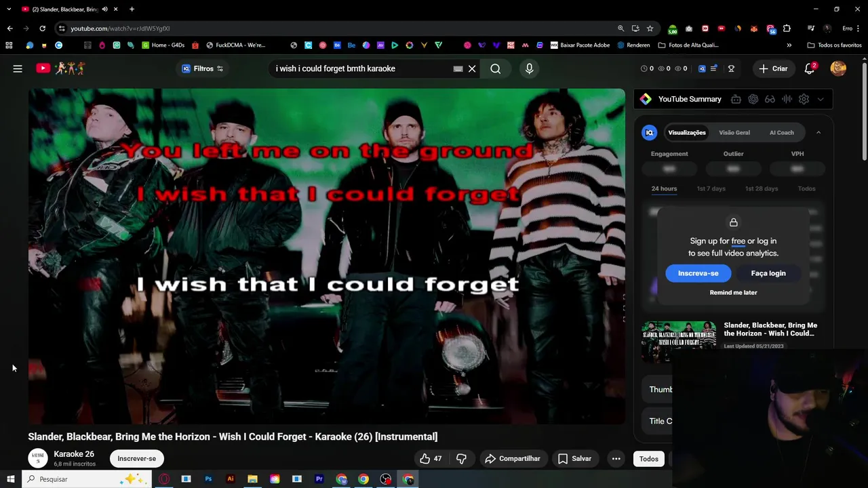The height and width of the screenshot is (488, 868).
Task: Start voice search with microphone icon
Action: [530, 68]
